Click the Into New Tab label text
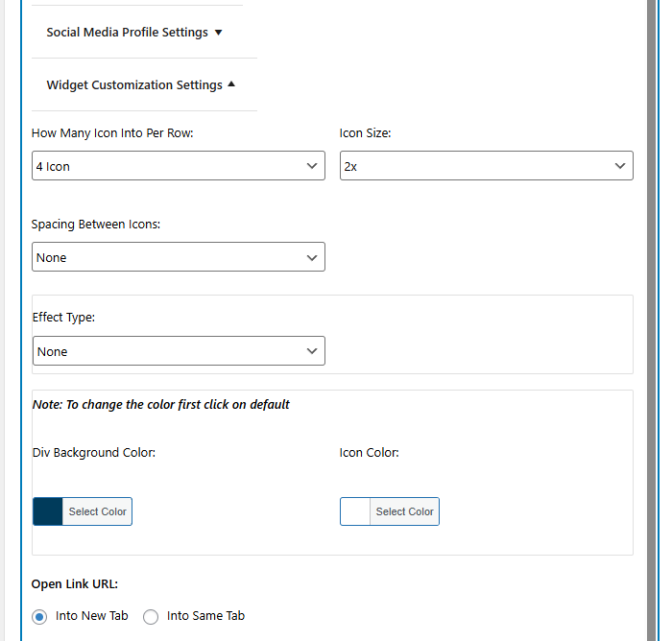The width and height of the screenshot is (672, 641). [91, 616]
